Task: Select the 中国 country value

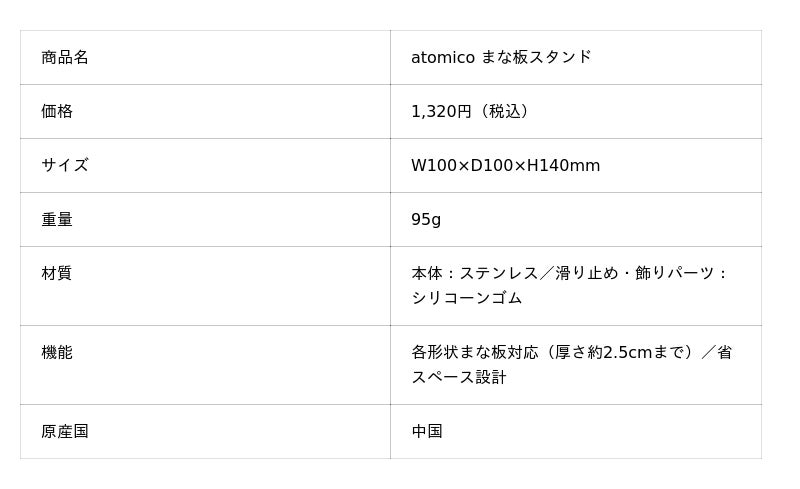Action: click(427, 431)
